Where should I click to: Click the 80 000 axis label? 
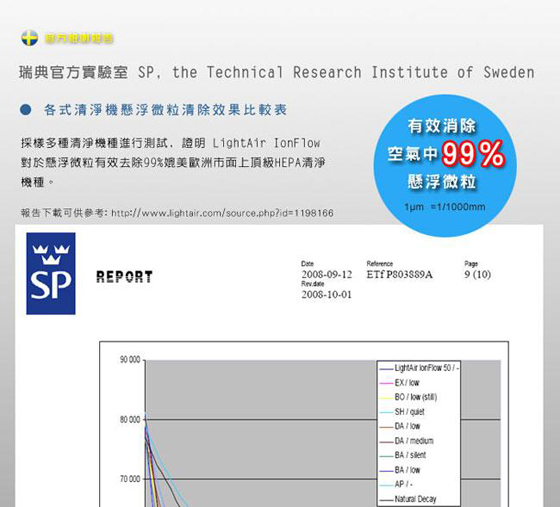tap(130, 420)
